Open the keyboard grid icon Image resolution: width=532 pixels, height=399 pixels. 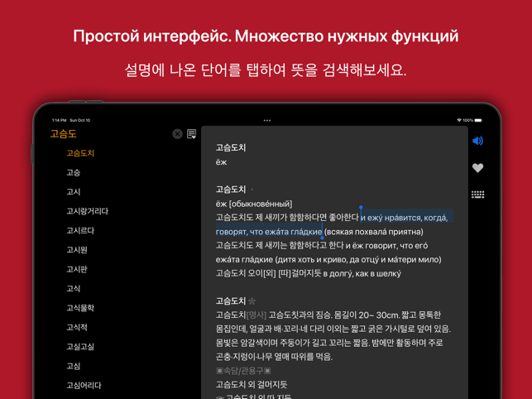477,195
